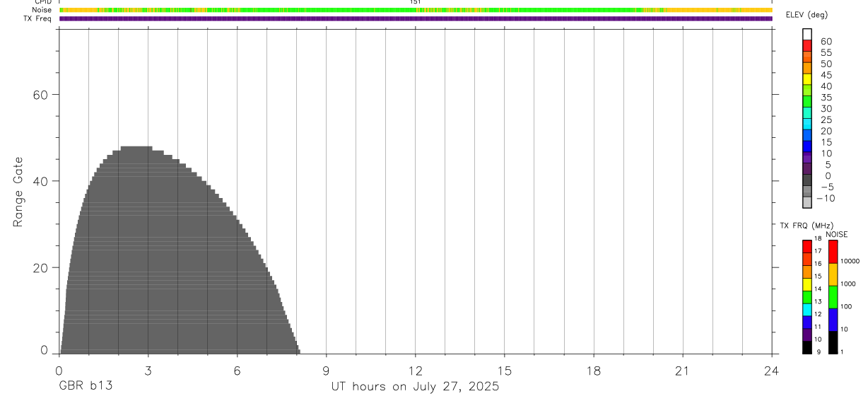Select the cyan TX FRQ swatch near 12

pos(807,310)
